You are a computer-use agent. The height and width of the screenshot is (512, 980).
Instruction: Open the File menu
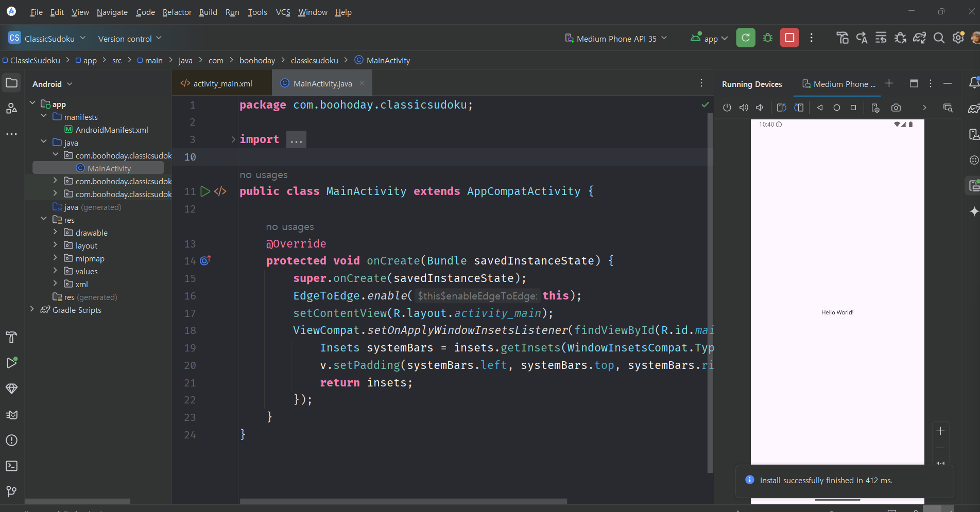tap(36, 12)
